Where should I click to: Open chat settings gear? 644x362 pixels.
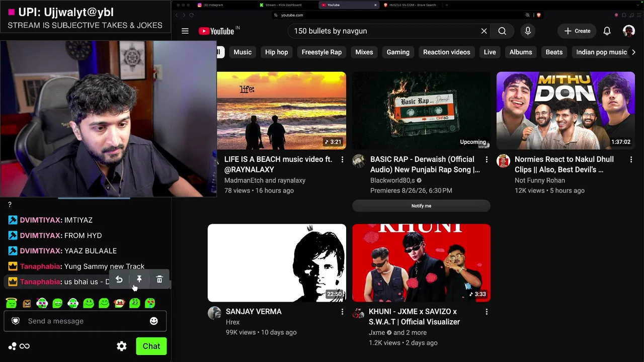click(122, 346)
